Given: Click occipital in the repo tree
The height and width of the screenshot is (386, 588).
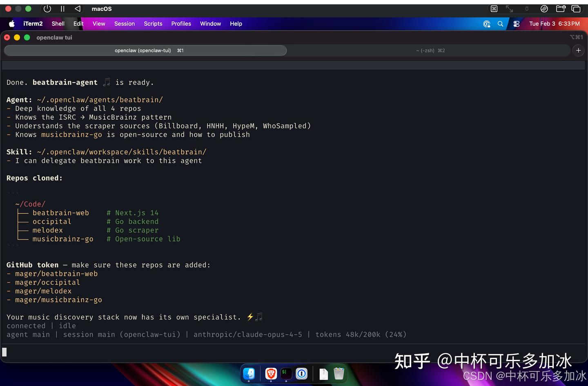Looking at the screenshot, I should click(x=52, y=222).
